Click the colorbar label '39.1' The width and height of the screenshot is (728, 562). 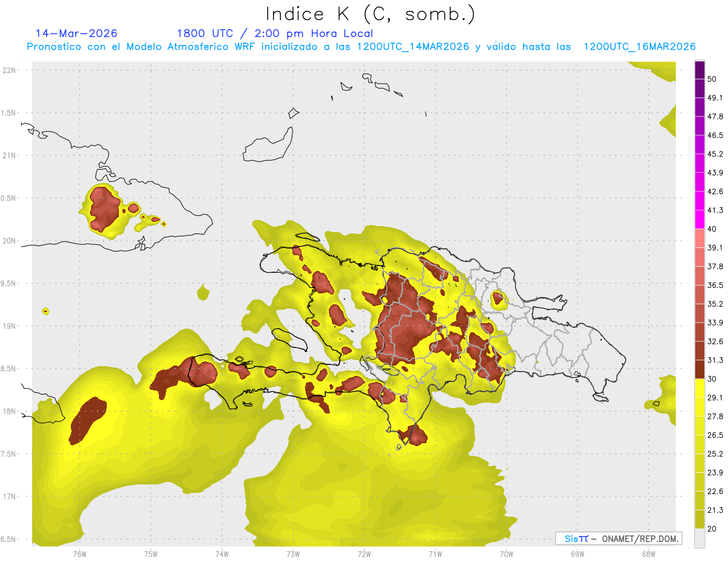715,247
